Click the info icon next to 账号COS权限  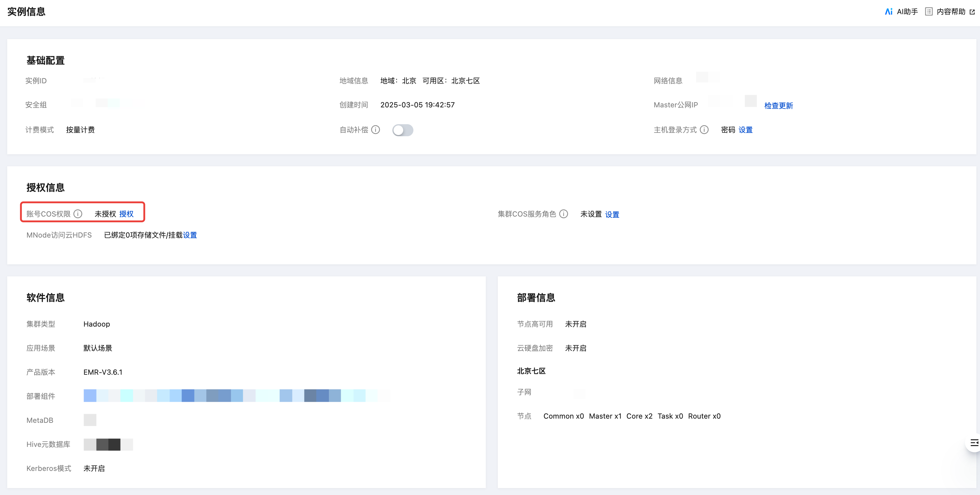78,214
